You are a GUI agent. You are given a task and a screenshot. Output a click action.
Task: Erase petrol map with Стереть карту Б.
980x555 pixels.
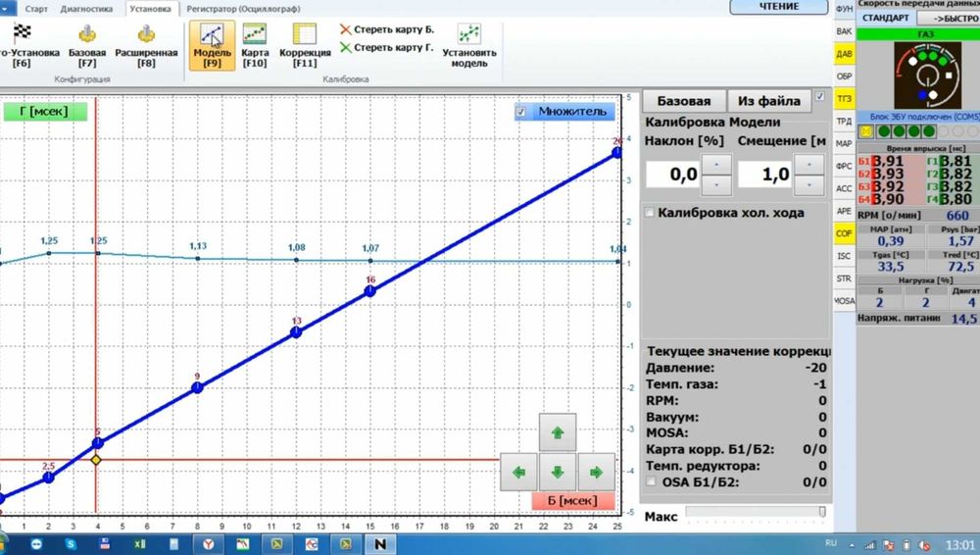(x=387, y=29)
